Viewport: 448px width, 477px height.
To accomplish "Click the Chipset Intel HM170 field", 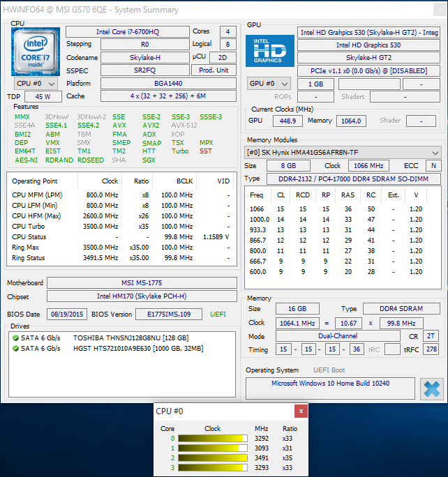I will (142, 296).
